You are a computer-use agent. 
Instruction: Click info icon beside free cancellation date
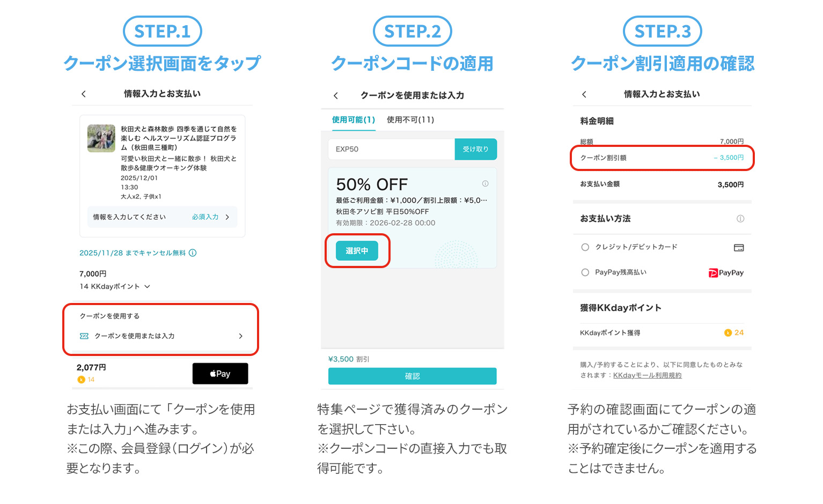pos(193,253)
